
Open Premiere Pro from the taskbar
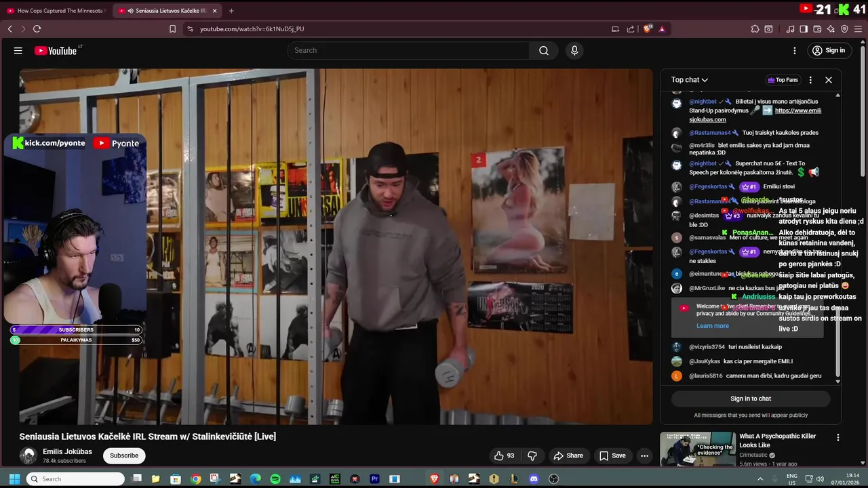[x=374, y=479]
